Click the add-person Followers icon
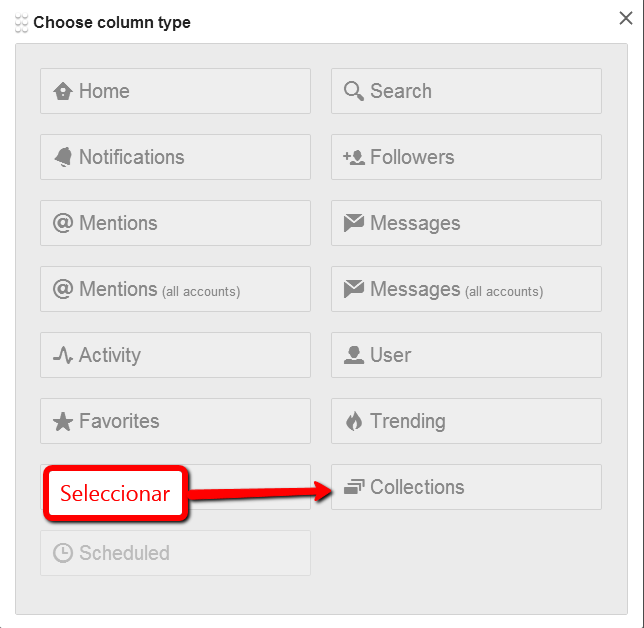Image resolution: width=644 pixels, height=628 pixels. point(353,157)
